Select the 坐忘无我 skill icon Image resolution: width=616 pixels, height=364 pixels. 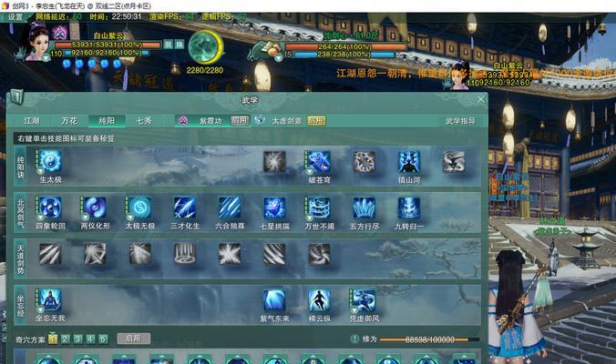pos(50,300)
